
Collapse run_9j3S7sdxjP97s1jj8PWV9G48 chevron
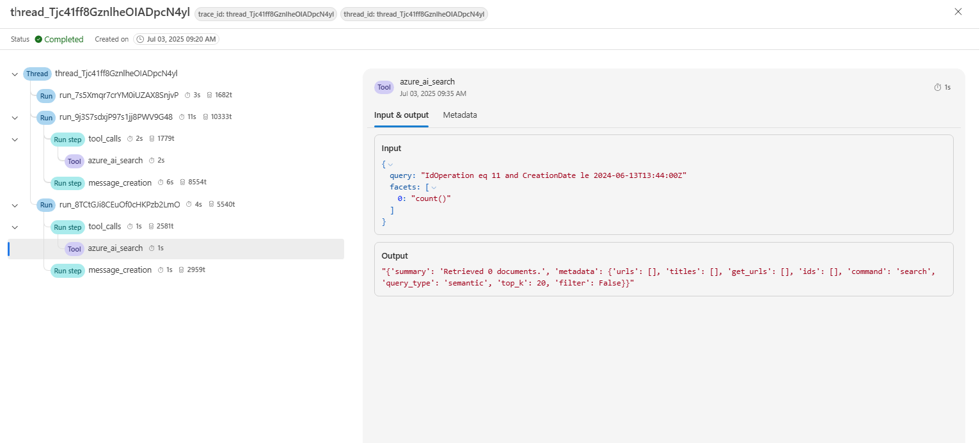[x=15, y=118]
